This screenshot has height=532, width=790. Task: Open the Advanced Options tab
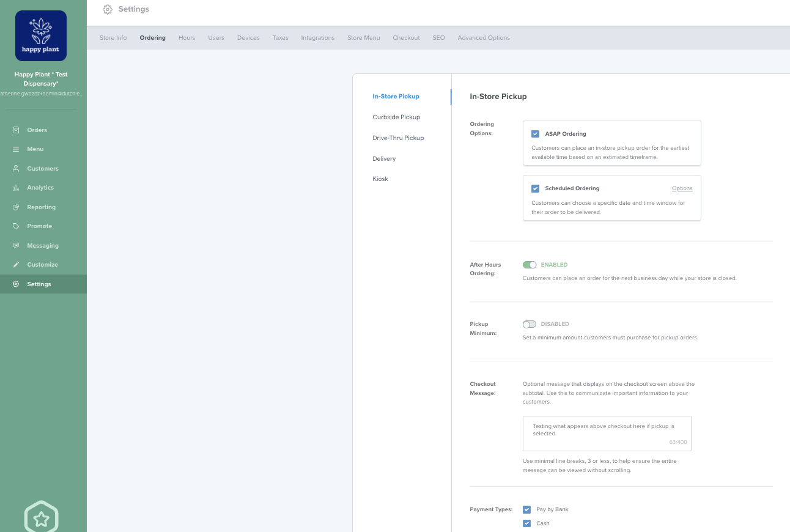coord(484,38)
